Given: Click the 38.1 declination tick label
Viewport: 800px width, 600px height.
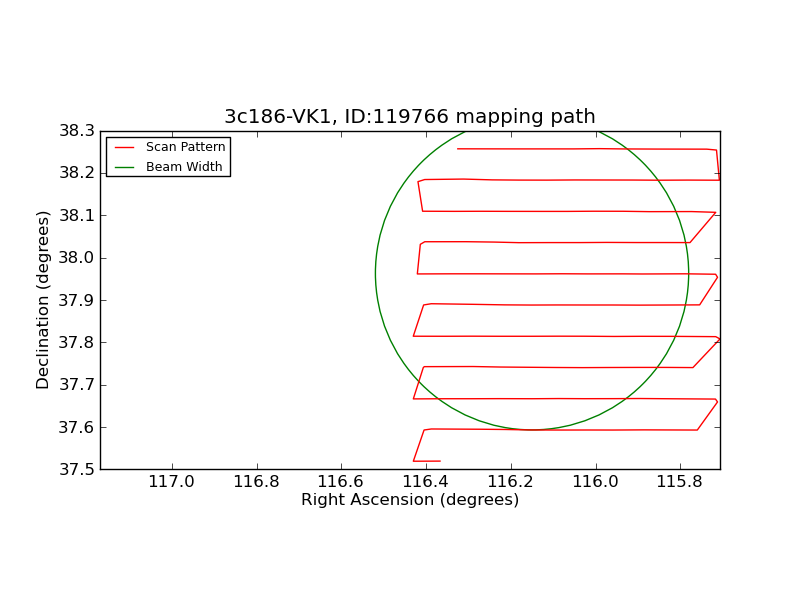Looking at the screenshot, I should (77, 216).
